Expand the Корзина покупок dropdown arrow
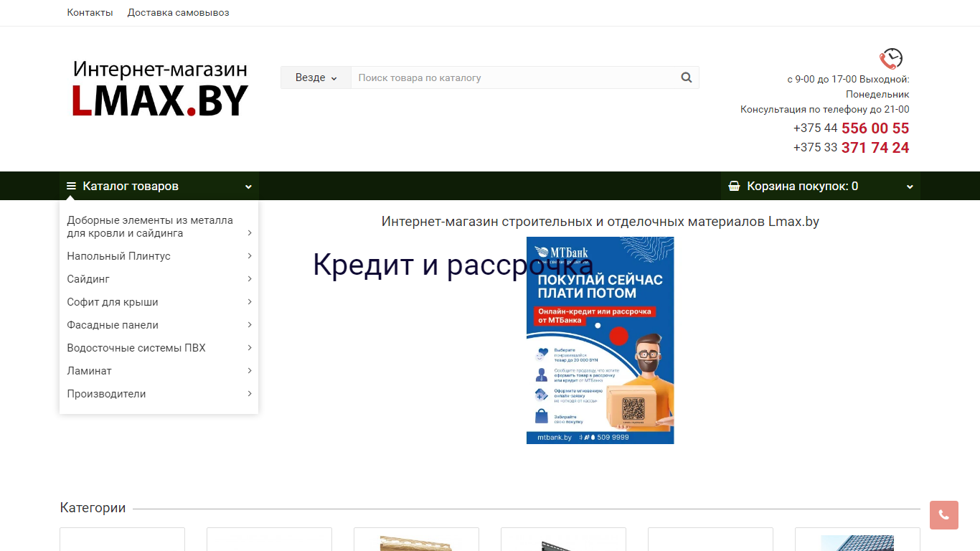The width and height of the screenshot is (980, 551). click(910, 187)
